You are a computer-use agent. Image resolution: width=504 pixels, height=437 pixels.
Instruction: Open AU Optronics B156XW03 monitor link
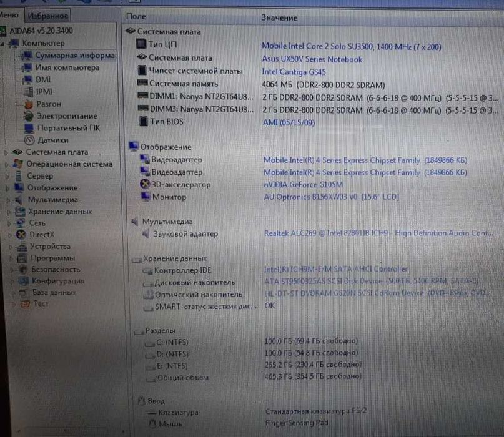point(332,197)
